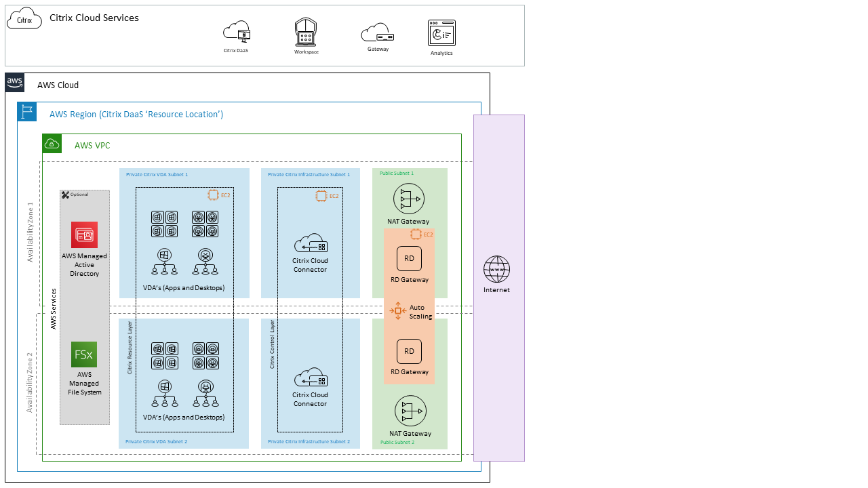This screenshot has width=868, height=488.
Task: Select the Citrix DaaS service icon
Action: [237, 31]
